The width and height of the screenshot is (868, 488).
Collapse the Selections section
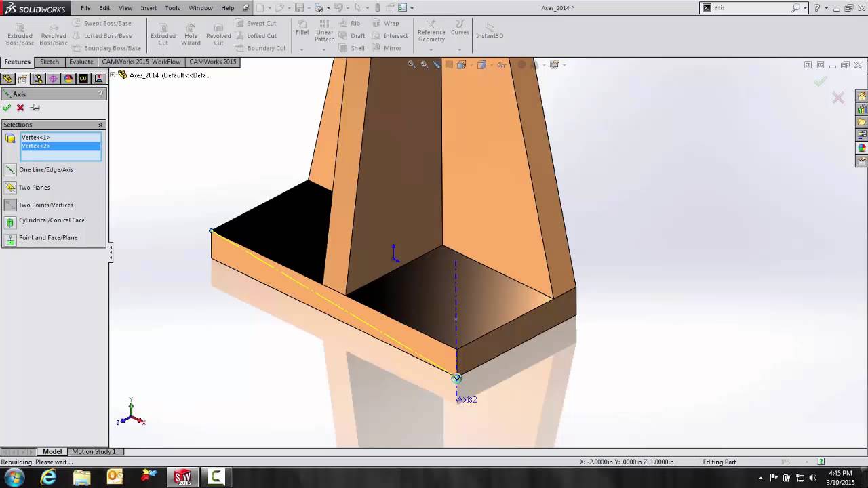click(x=100, y=125)
